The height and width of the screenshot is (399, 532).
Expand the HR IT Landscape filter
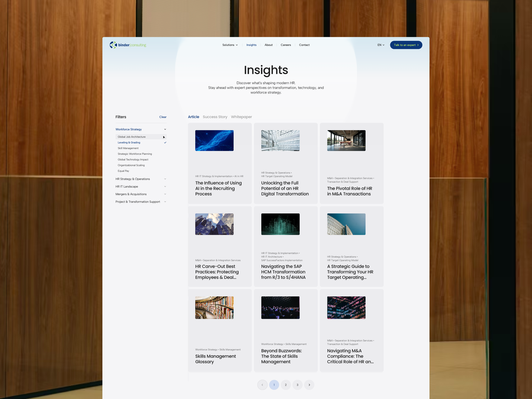point(141,187)
